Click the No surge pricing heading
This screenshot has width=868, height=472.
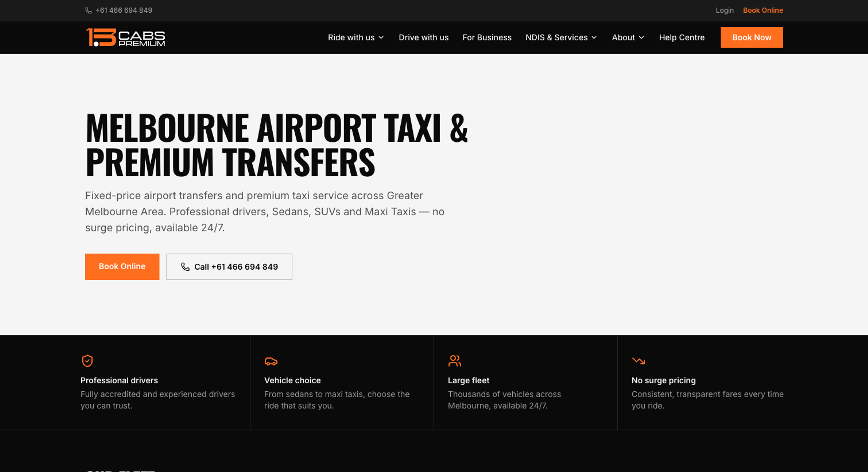[663, 381]
